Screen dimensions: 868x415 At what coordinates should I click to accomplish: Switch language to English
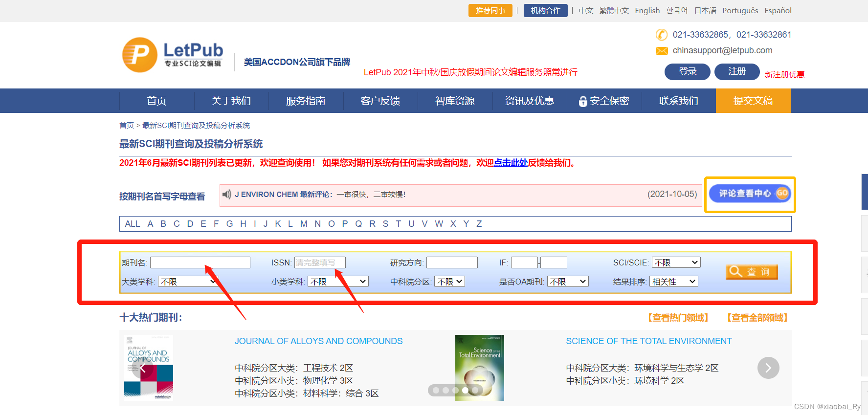647,11
